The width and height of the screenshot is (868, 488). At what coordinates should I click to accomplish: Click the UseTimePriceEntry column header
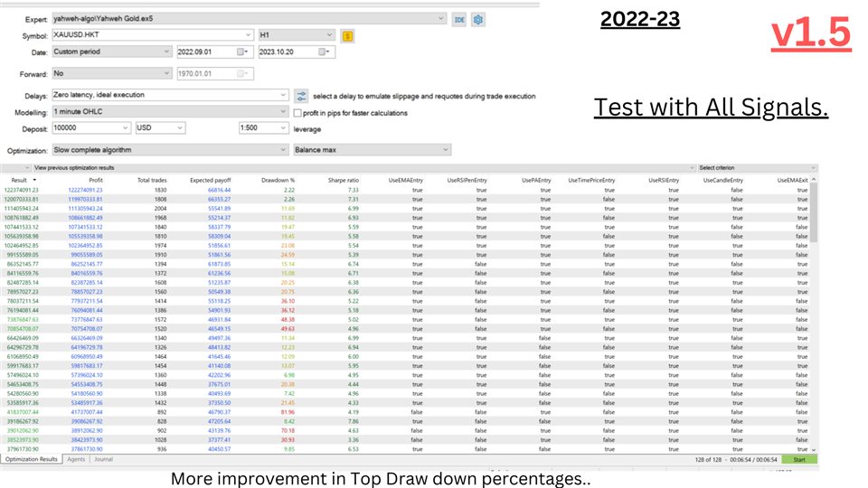coord(591,181)
